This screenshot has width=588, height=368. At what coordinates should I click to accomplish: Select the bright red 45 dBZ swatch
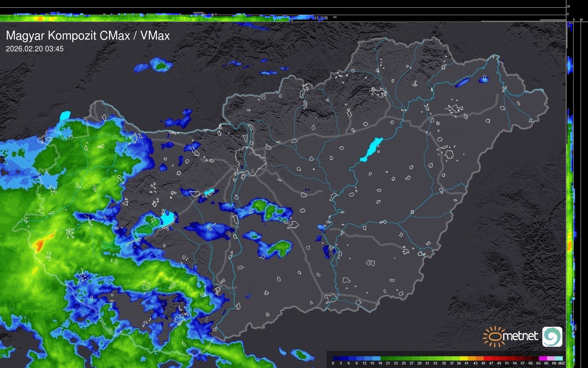pyautogui.click(x=487, y=358)
